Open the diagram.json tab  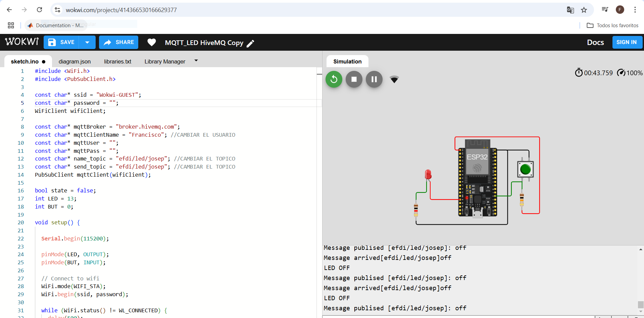tap(75, 61)
